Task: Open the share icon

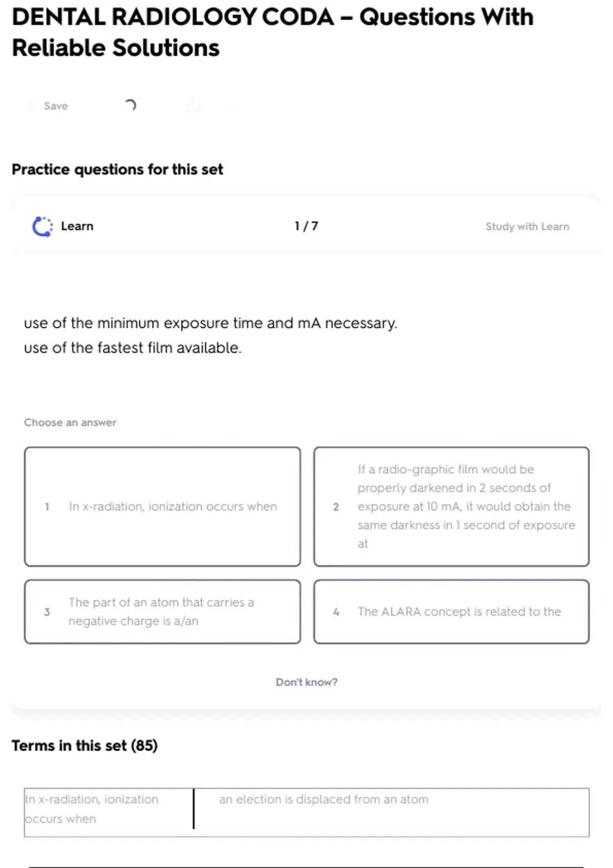Action: 193,105
